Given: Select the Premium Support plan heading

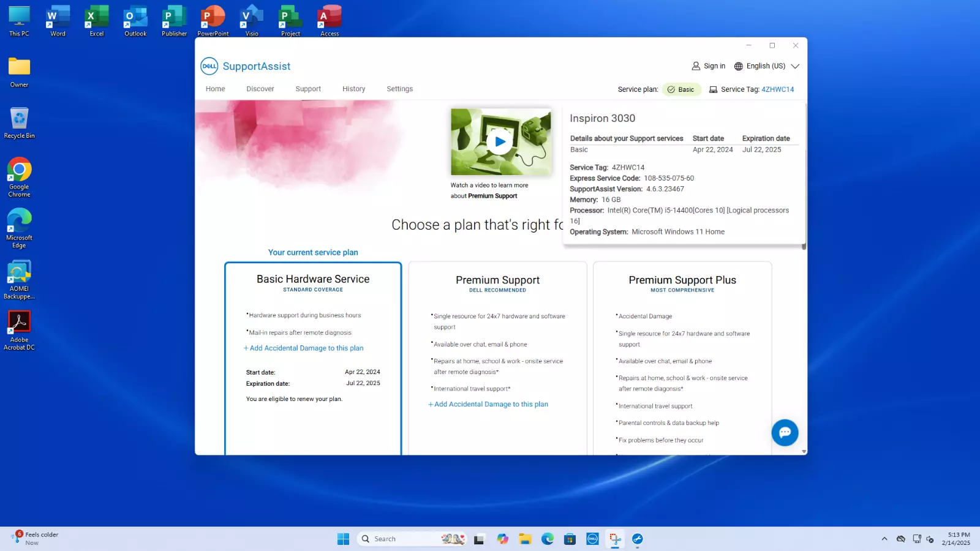Looking at the screenshot, I should [498, 280].
